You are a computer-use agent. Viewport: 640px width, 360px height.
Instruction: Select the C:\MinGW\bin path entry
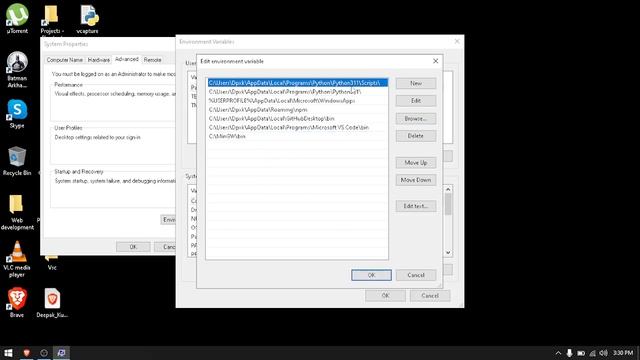[x=297, y=137]
